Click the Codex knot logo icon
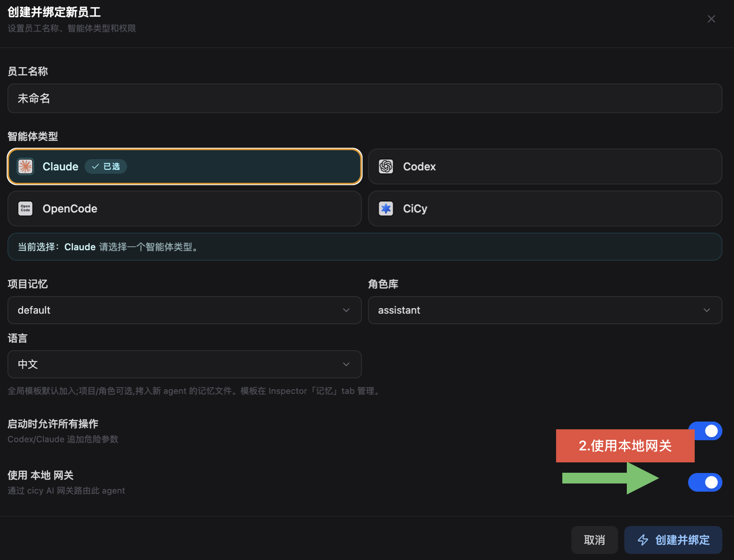This screenshot has height=560, width=734. (x=386, y=167)
